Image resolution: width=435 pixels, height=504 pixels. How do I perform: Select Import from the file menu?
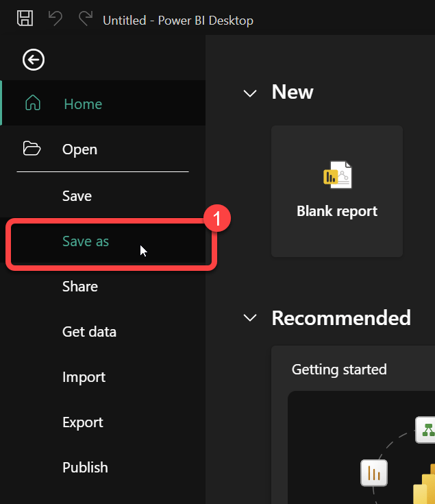[x=103, y=377]
